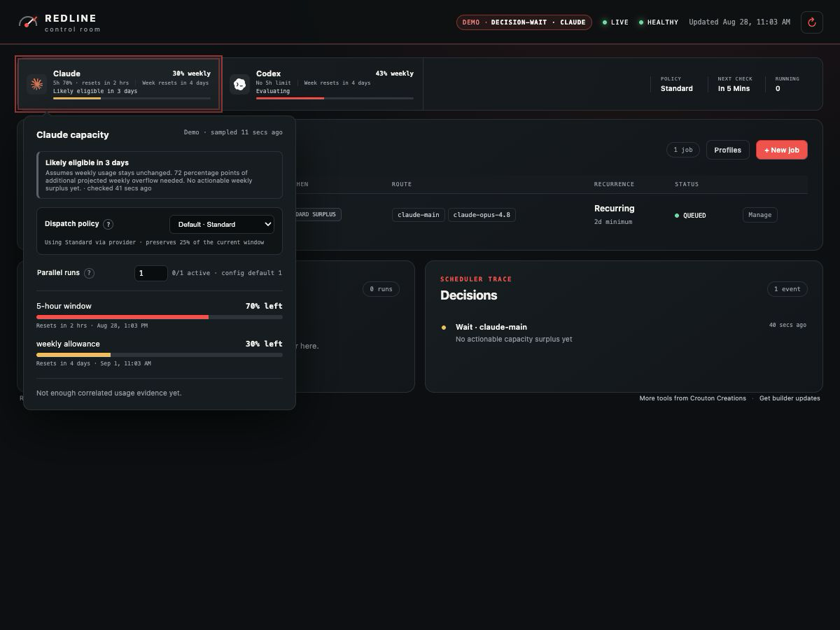The image size is (840, 630).
Task: Click the 0/1 active config default text
Action: pyautogui.click(x=227, y=273)
